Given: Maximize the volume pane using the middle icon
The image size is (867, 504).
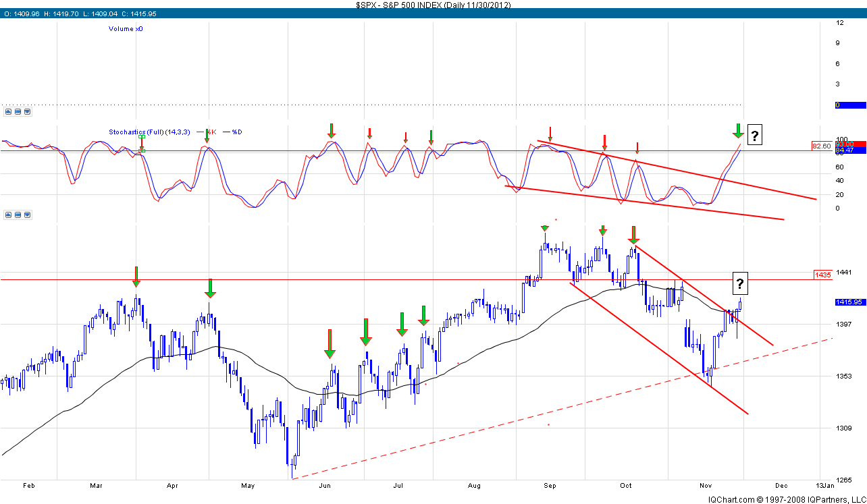Looking at the screenshot, I should [x=18, y=112].
